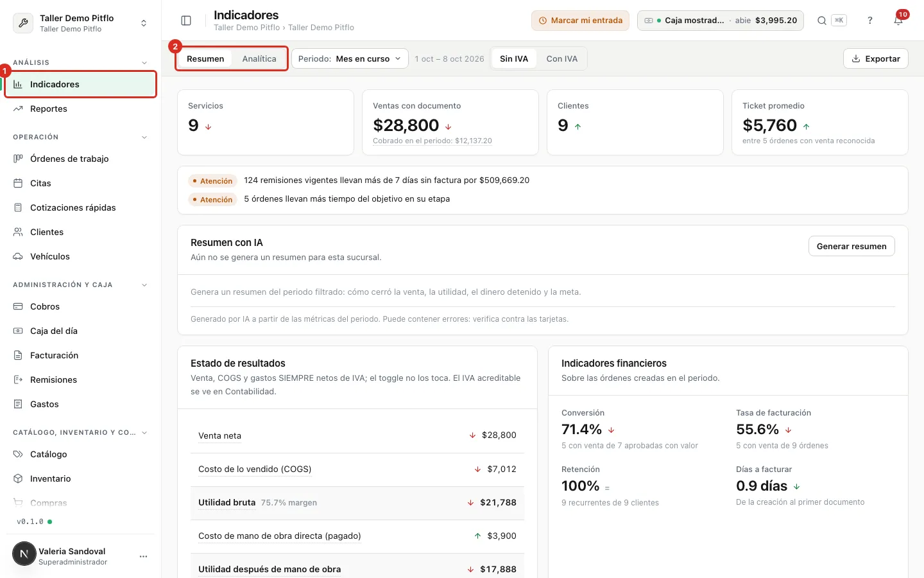Open the Taller Demo Pitflo workspace switcher
The image size is (924, 578).
80,23
